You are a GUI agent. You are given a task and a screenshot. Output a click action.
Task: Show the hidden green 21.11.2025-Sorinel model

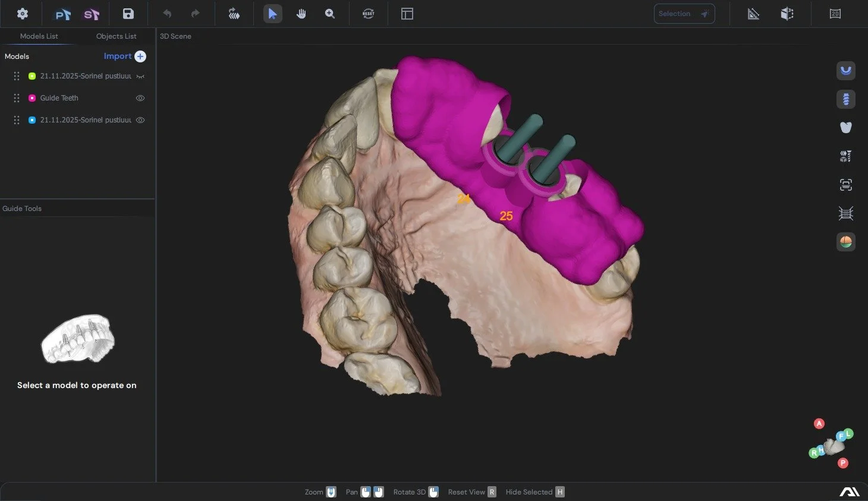point(140,75)
